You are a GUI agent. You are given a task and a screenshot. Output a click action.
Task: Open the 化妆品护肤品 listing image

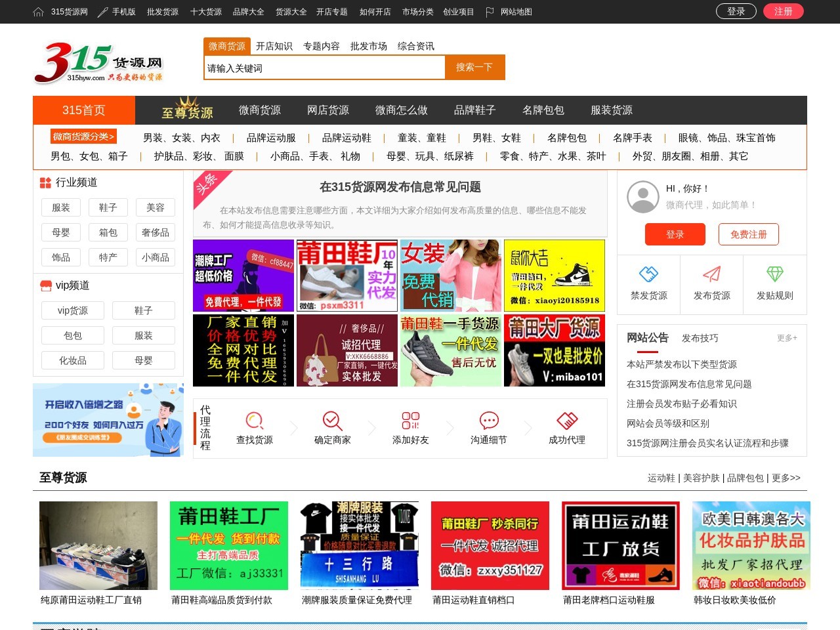[x=751, y=545]
